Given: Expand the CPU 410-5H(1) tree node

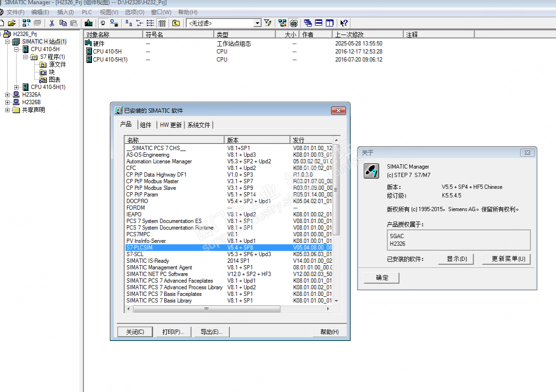Looking at the screenshot, I should (17, 87).
